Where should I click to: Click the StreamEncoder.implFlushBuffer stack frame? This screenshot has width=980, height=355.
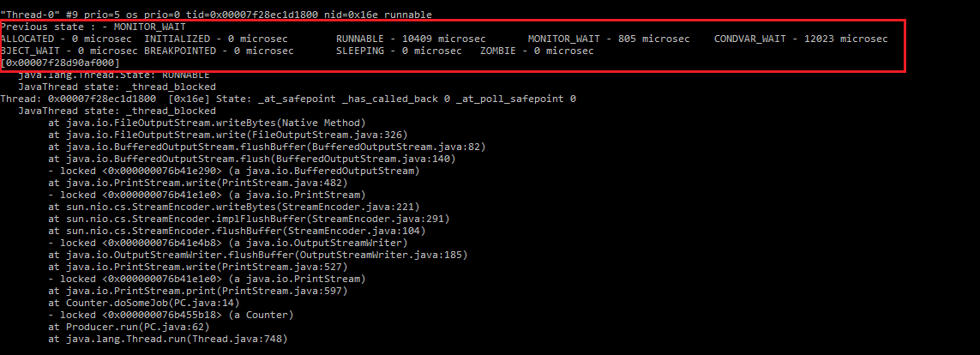click(249, 219)
